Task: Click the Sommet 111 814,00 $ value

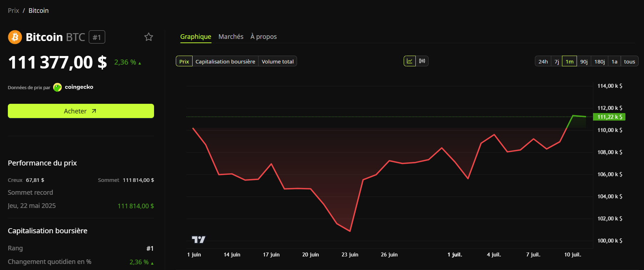Action: pos(138,180)
